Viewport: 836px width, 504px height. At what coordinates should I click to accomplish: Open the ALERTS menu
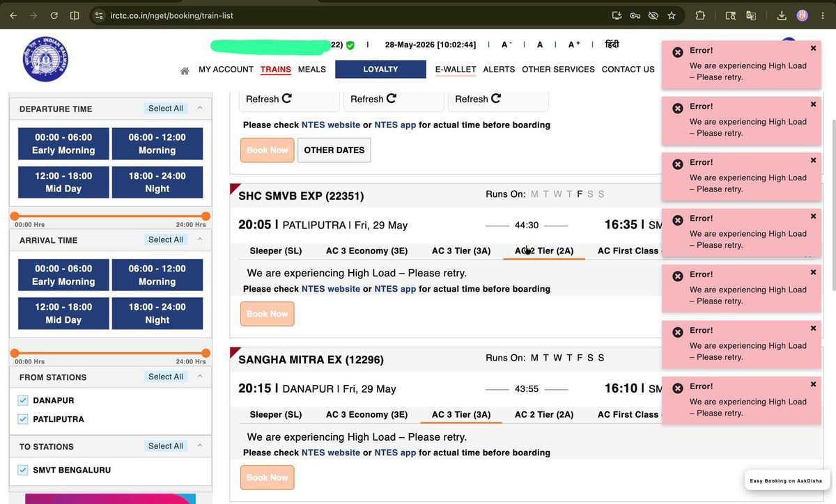tap(499, 70)
